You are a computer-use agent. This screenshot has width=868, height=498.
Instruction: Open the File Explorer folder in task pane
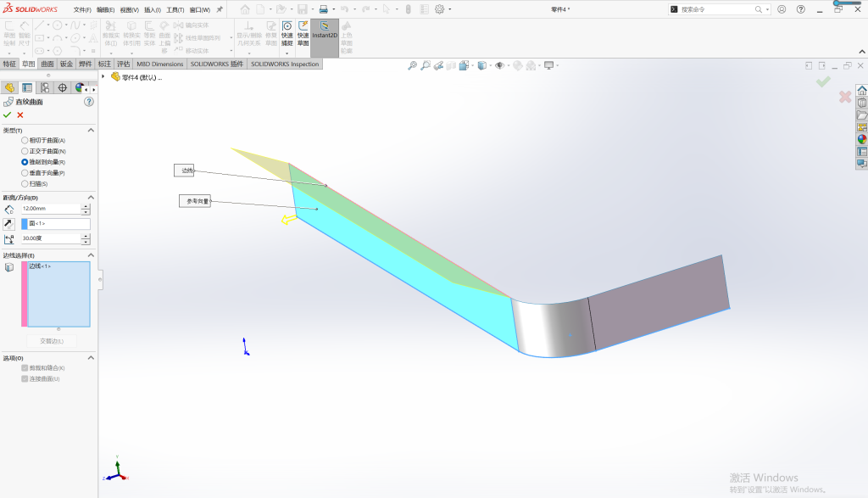(862, 115)
